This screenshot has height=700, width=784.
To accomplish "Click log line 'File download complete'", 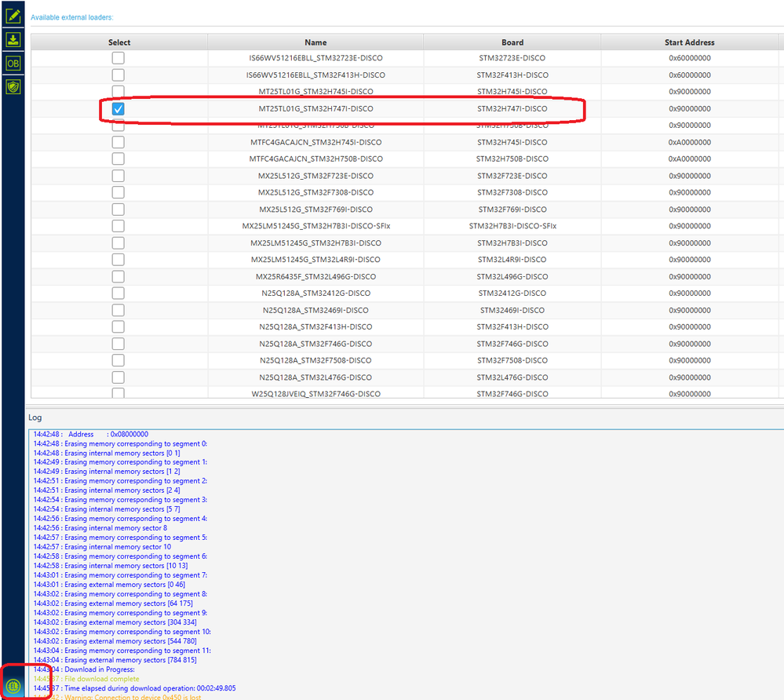I will 86,679.
